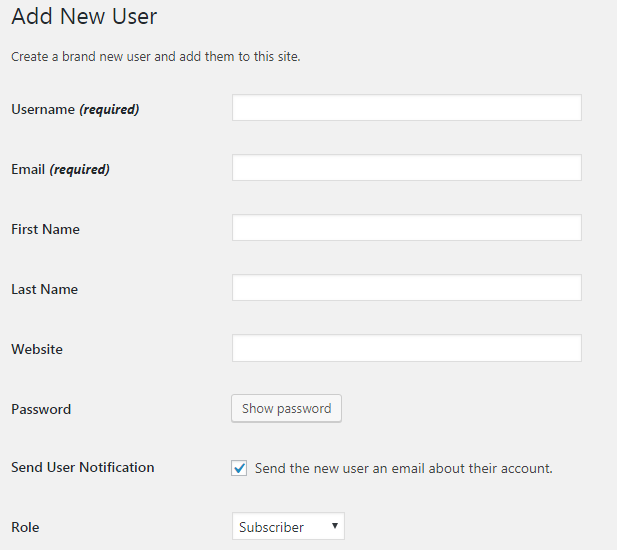Click the First Name label

point(45,229)
